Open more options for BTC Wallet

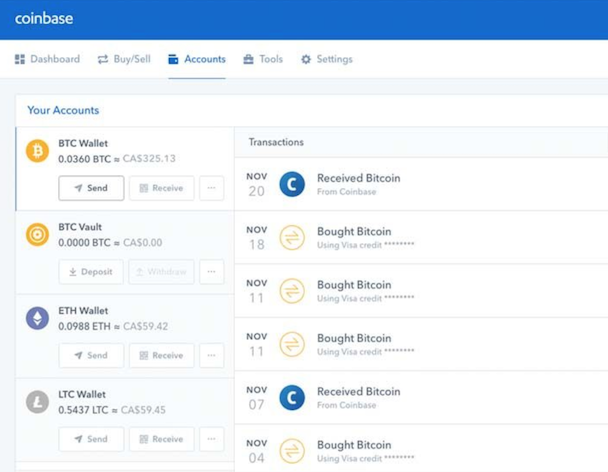click(212, 188)
